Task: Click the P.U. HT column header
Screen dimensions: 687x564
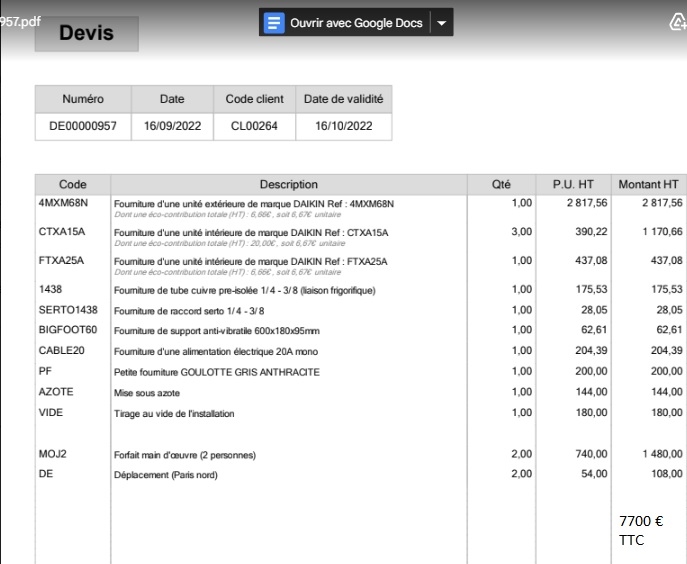Action: pos(573,184)
